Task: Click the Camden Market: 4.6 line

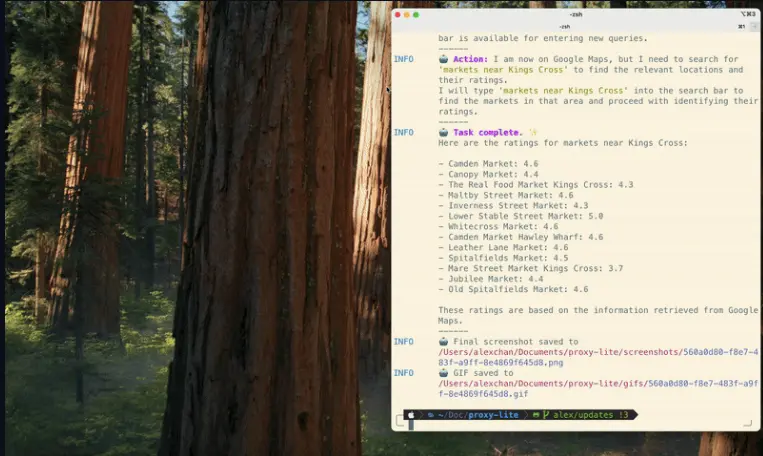Action: click(488, 164)
